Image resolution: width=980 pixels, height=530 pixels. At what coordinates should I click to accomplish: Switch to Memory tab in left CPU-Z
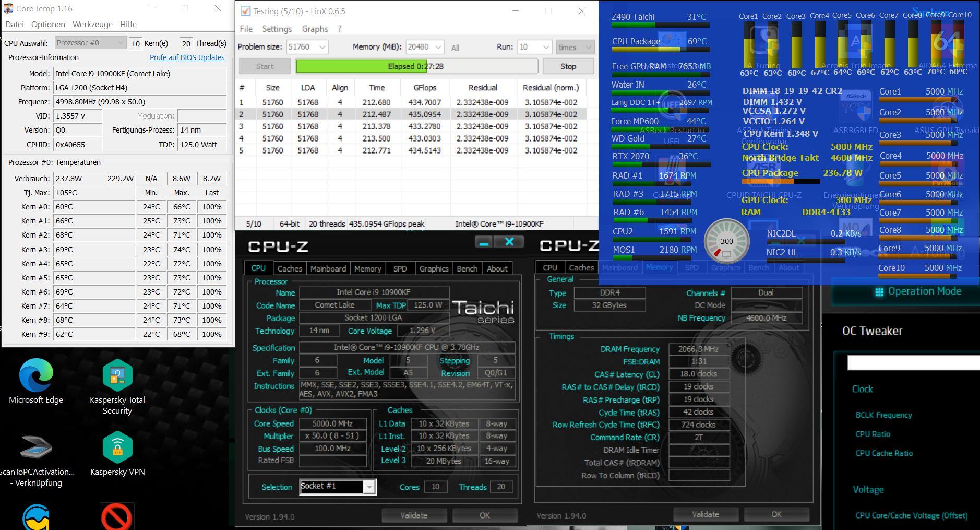(368, 268)
